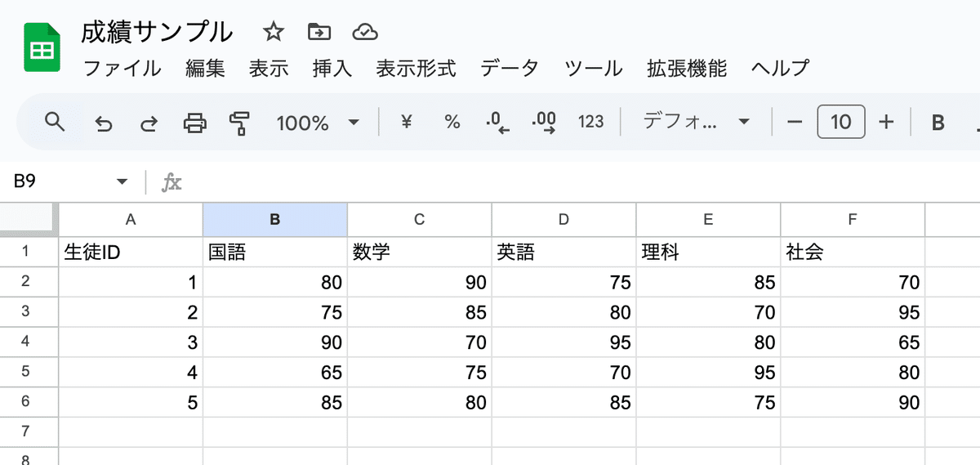Toggle bold formatting with B button

click(938, 123)
